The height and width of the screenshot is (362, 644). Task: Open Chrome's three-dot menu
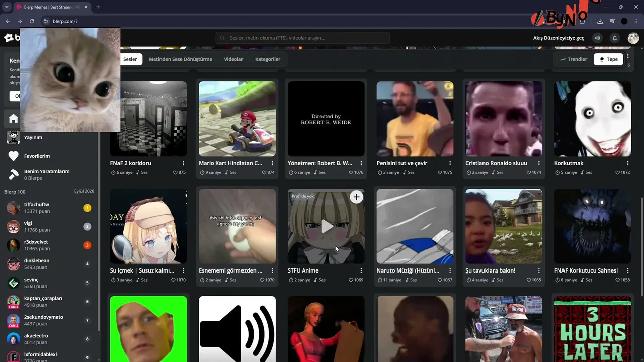(x=636, y=21)
